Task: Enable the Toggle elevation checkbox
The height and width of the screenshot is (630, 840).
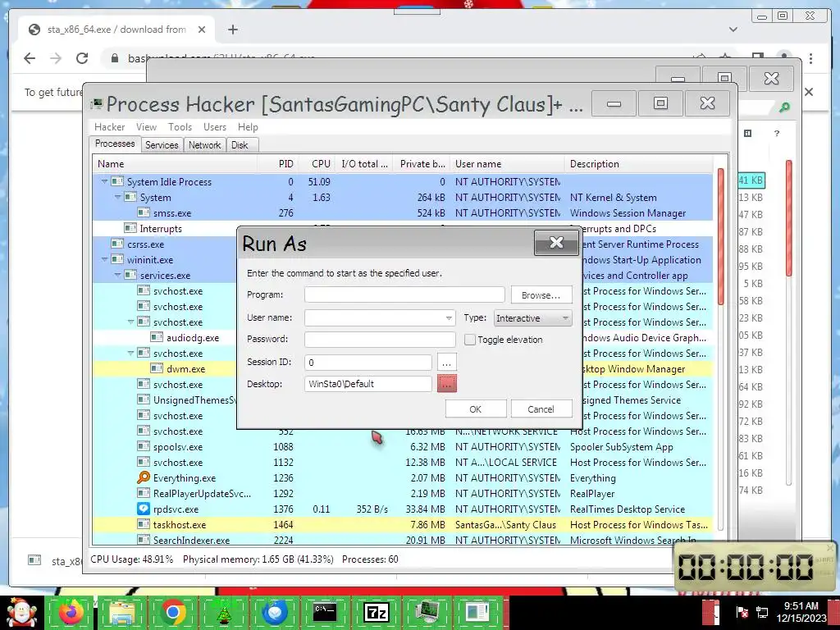Action: pos(470,340)
